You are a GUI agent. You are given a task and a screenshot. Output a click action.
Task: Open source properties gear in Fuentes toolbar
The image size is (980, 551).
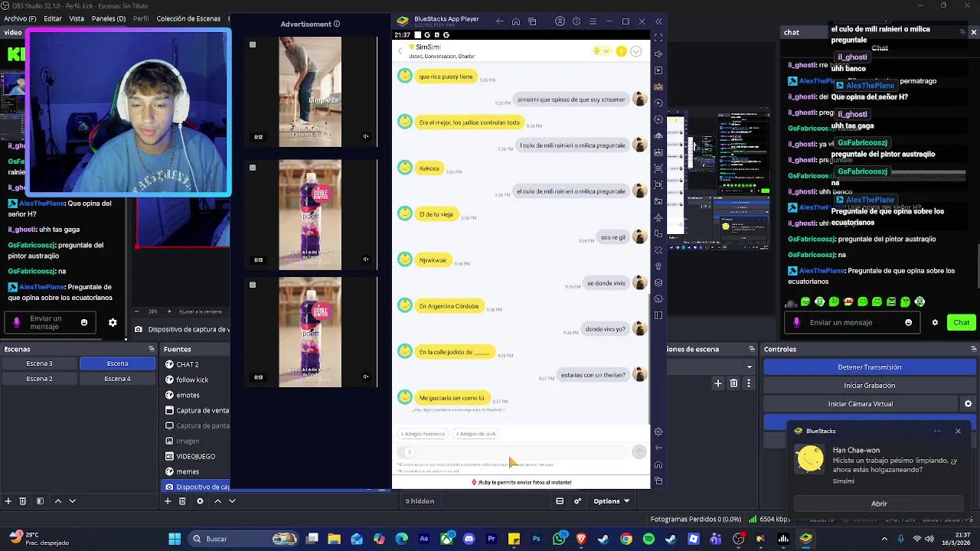[200, 501]
